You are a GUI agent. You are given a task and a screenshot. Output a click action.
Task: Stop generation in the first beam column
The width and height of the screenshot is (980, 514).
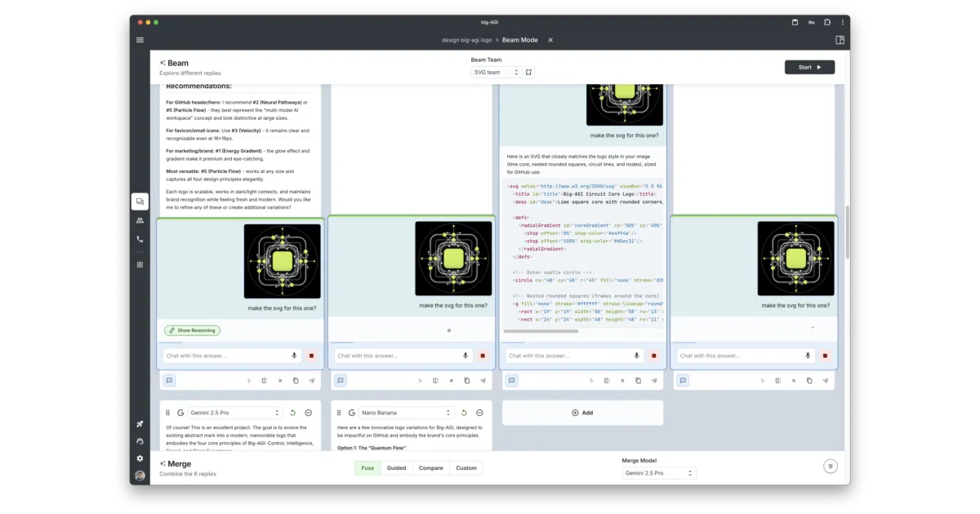click(x=311, y=356)
